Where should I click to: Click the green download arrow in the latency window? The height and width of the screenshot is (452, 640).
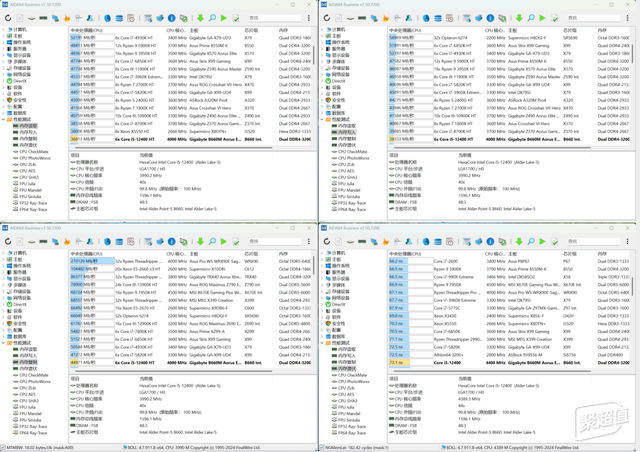(x=519, y=241)
